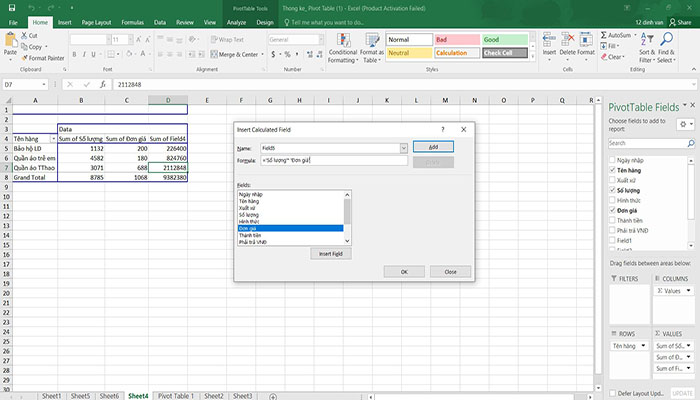
Task: Click Wrap Text in Alignment group
Action: [x=227, y=39]
